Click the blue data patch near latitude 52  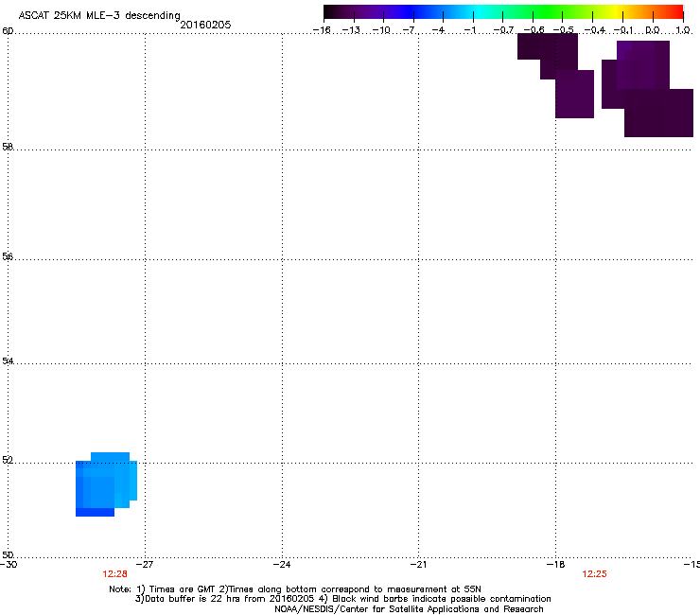106,484
